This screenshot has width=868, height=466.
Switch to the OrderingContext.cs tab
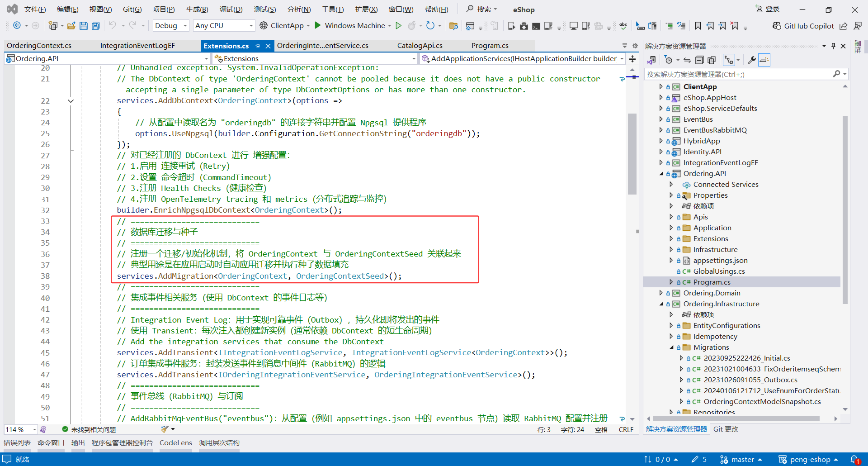click(39, 46)
